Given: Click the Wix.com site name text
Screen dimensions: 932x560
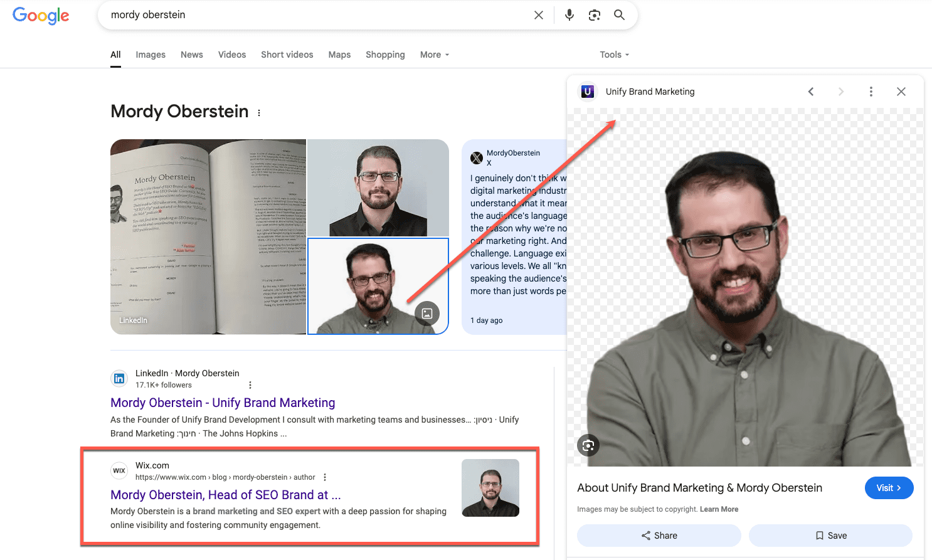Looking at the screenshot, I should 152,465.
